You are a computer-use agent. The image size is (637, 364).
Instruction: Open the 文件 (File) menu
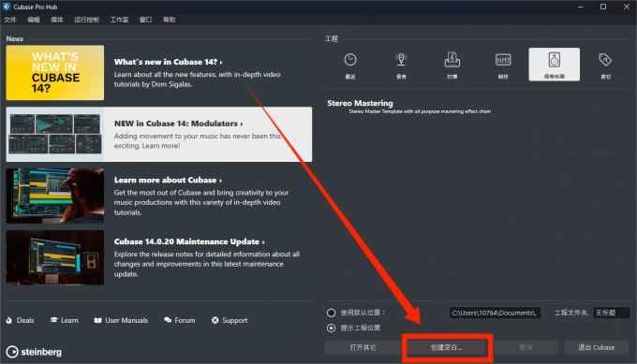pyautogui.click(x=9, y=20)
